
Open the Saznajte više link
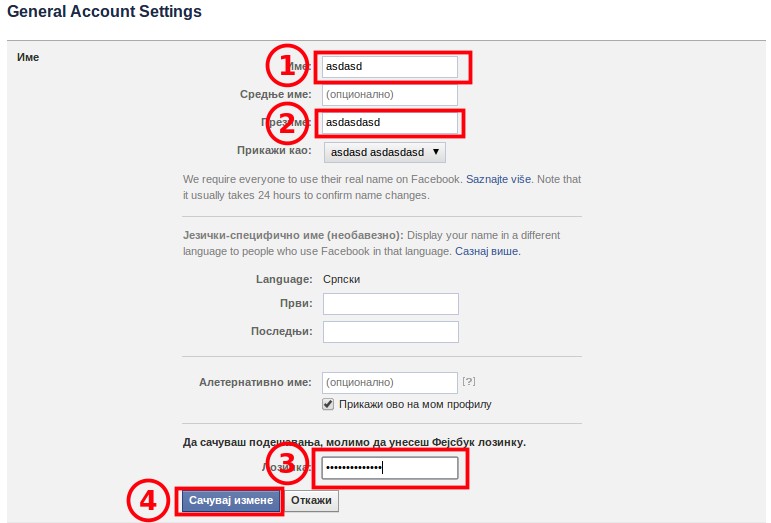(x=499, y=179)
